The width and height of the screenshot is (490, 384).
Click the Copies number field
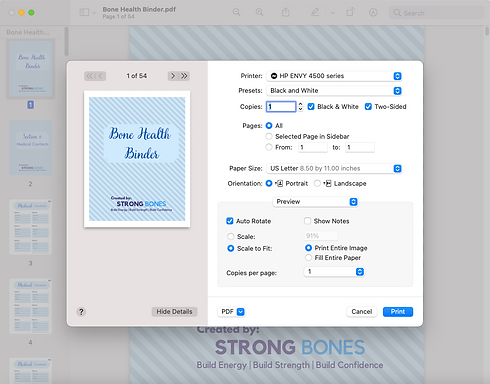coord(281,107)
